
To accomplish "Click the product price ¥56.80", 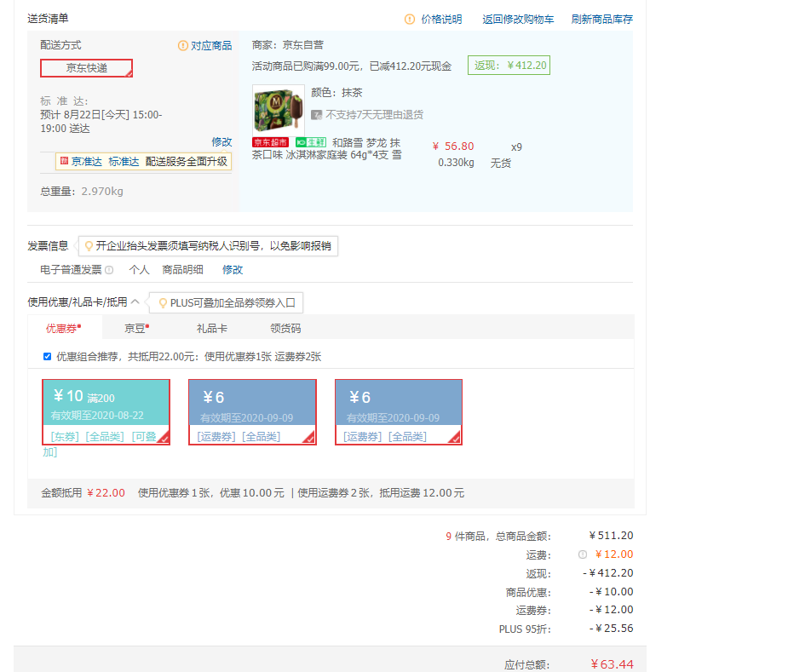I will 453,146.
